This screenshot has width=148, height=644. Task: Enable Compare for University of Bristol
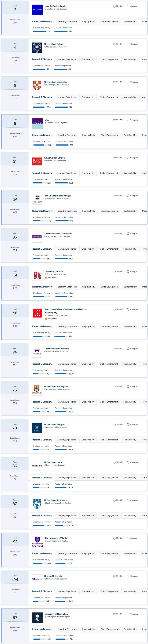click(128, 271)
